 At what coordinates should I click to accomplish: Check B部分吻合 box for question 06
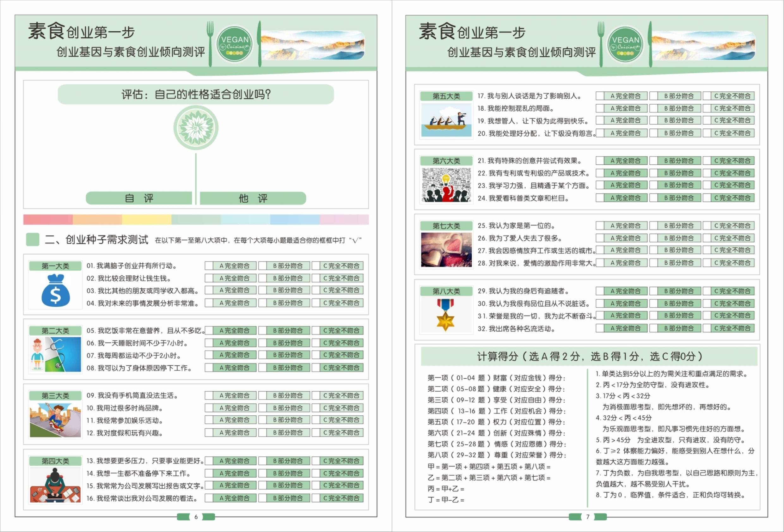(x=262, y=343)
